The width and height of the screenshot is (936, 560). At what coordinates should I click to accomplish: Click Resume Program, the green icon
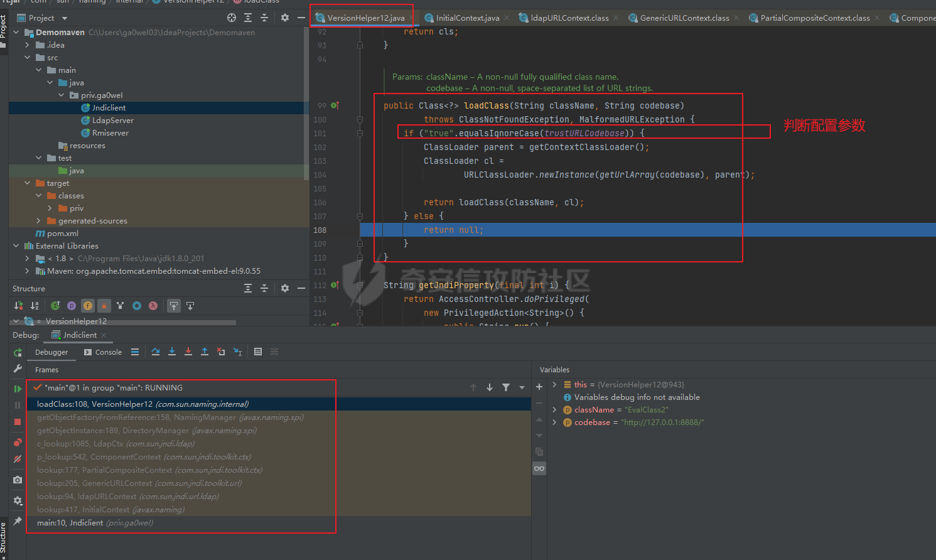(x=18, y=389)
